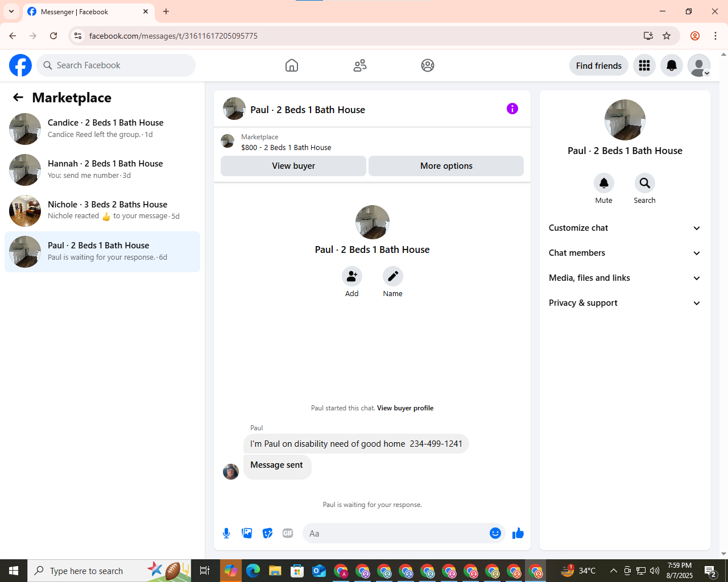Open the $800 - 2 Beds 1 Bath House listing
The height and width of the screenshot is (582, 728).
[286, 147]
